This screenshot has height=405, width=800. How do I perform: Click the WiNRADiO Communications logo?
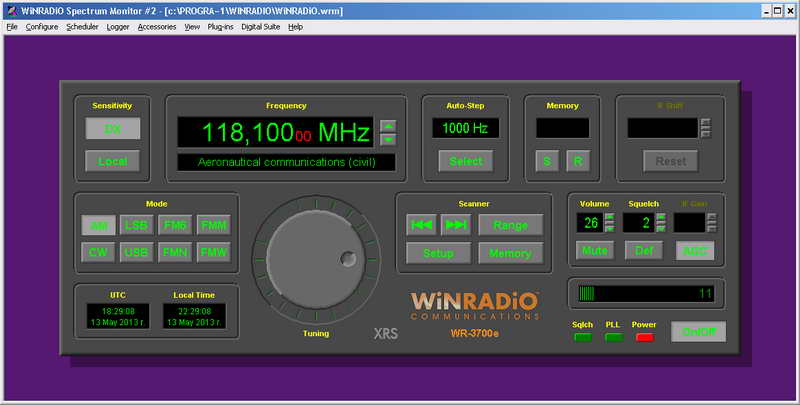pos(474,305)
